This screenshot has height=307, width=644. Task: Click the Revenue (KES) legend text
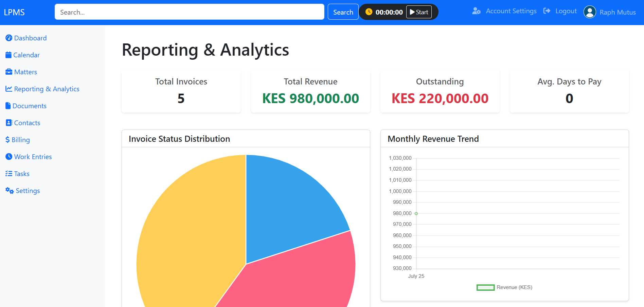pos(514,287)
